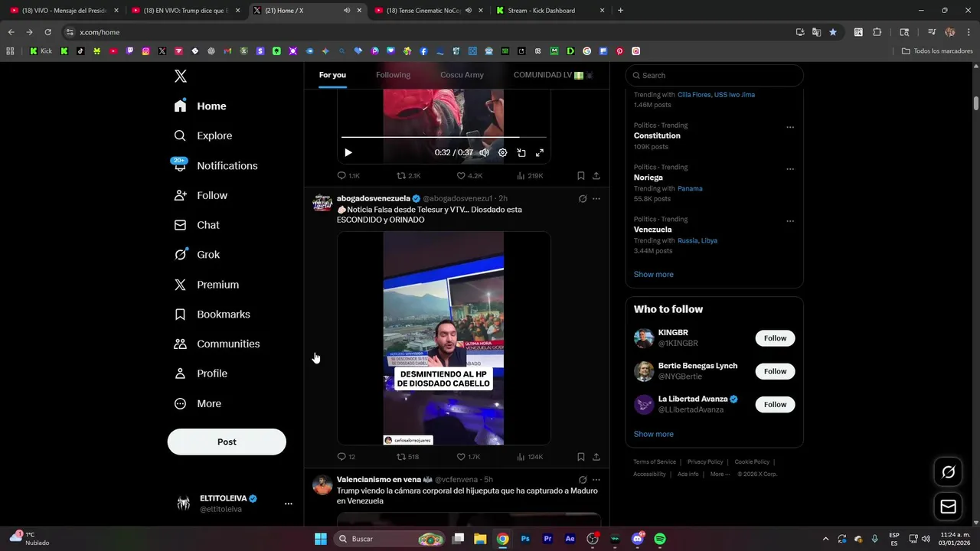
Task: Open Bookmarks in the sidebar
Action: (x=212, y=315)
